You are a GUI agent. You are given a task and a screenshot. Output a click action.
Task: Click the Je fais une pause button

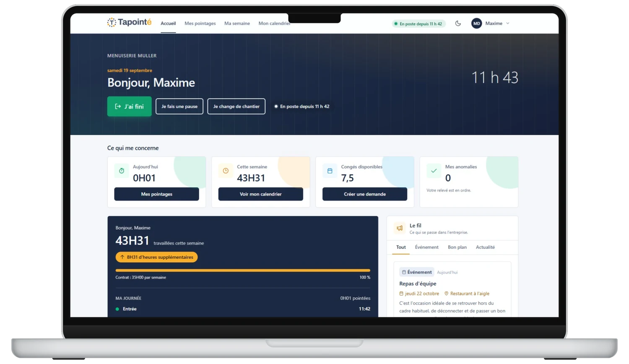[x=179, y=106]
